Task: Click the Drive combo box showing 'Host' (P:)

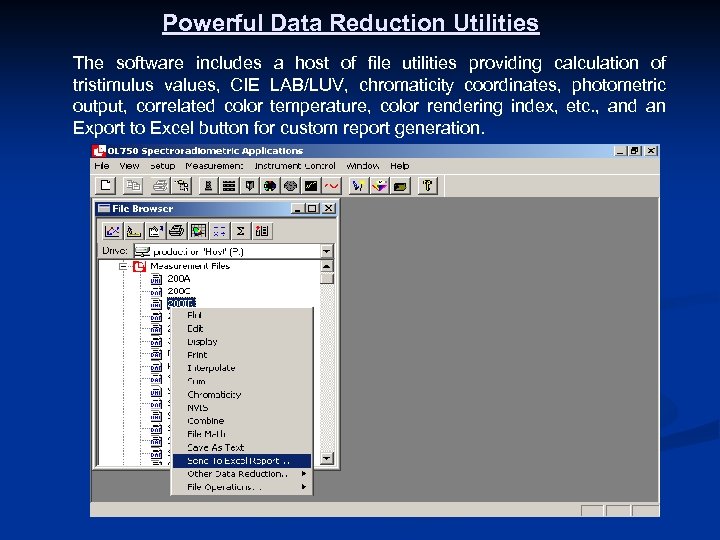Action: coord(234,251)
